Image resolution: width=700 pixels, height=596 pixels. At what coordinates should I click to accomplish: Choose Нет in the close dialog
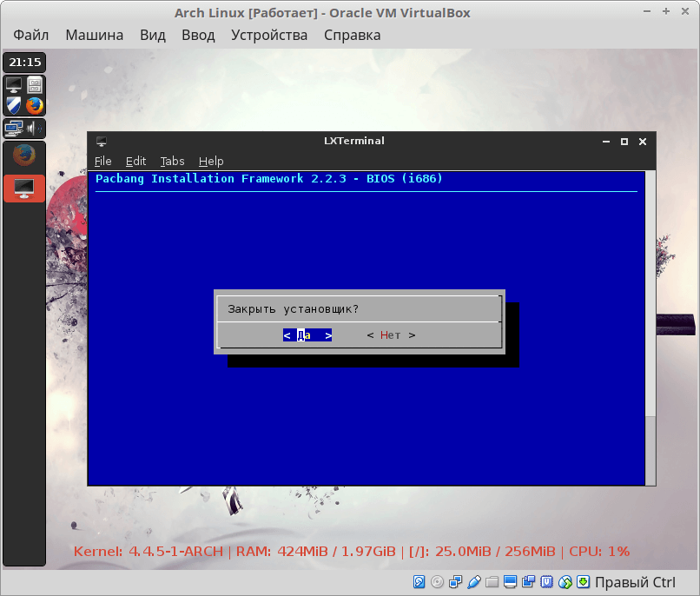391,335
